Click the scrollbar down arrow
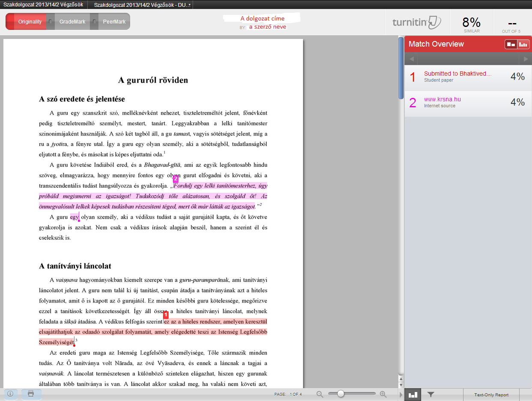Image resolution: width=532 pixels, height=401 pixels. pyautogui.click(x=401, y=384)
